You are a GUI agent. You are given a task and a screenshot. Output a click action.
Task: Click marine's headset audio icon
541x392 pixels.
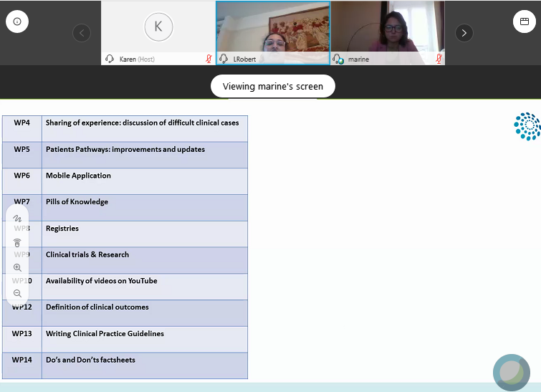click(338, 59)
